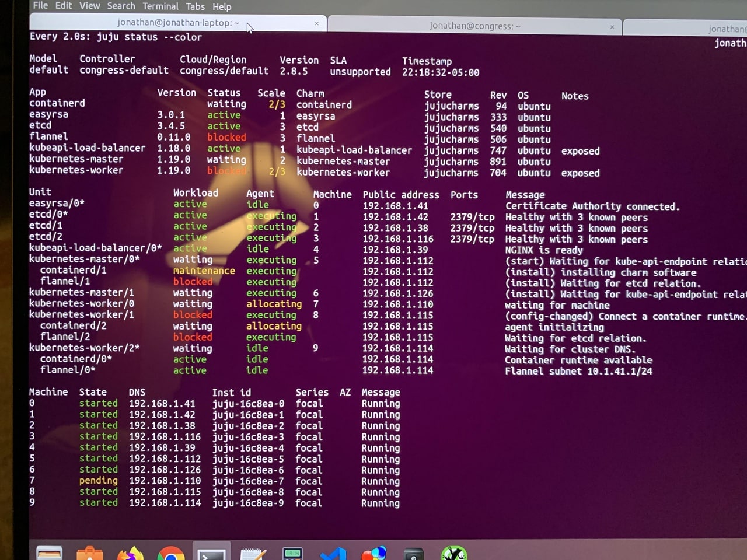Open Ubuntu Software in the dock
Viewport: 747px width, 560px height.
tap(89, 552)
